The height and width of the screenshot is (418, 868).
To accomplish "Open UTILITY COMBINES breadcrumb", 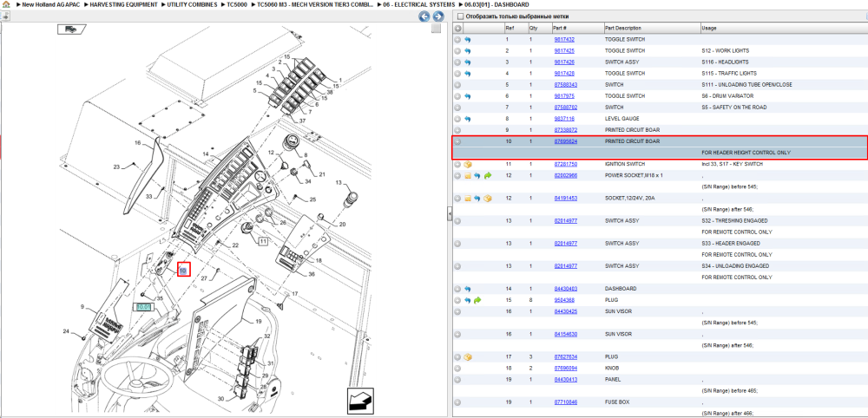I will point(193,4).
